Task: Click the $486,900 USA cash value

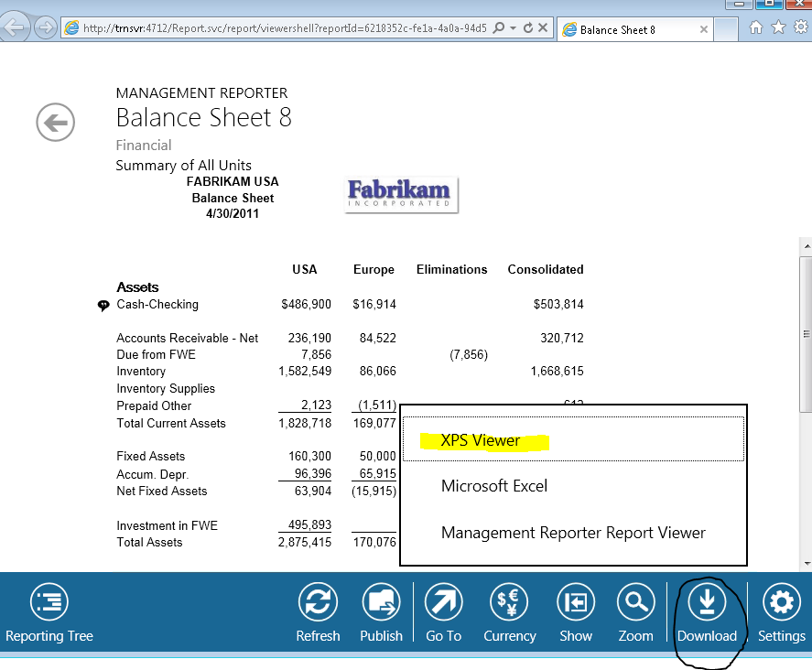Action: click(x=306, y=304)
